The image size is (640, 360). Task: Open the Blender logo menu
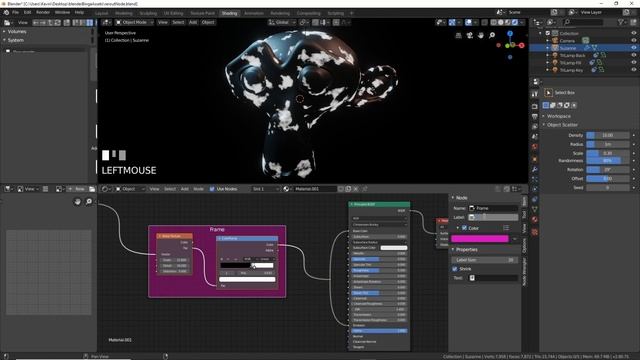[x=6, y=13]
